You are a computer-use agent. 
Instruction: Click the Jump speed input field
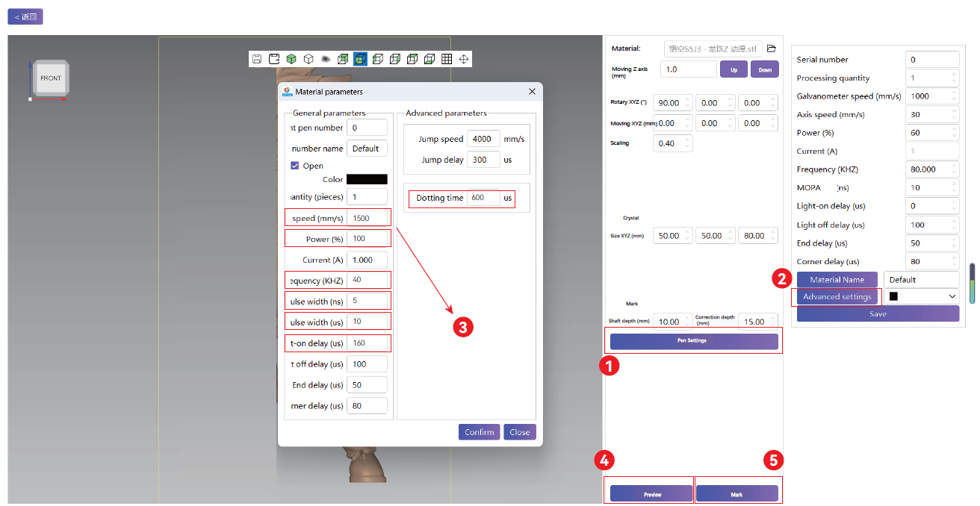[483, 139]
